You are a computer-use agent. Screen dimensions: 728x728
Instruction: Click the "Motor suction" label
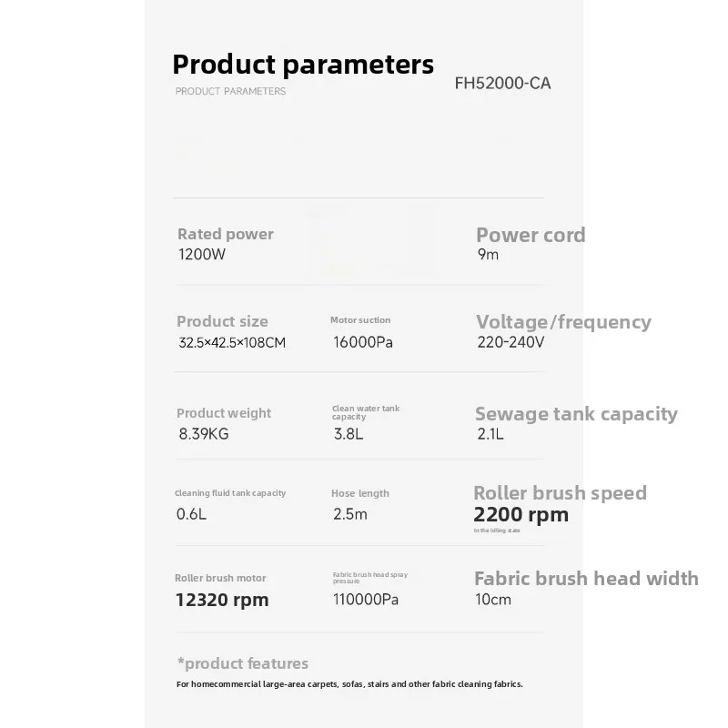pyautogui.click(x=360, y=320)
